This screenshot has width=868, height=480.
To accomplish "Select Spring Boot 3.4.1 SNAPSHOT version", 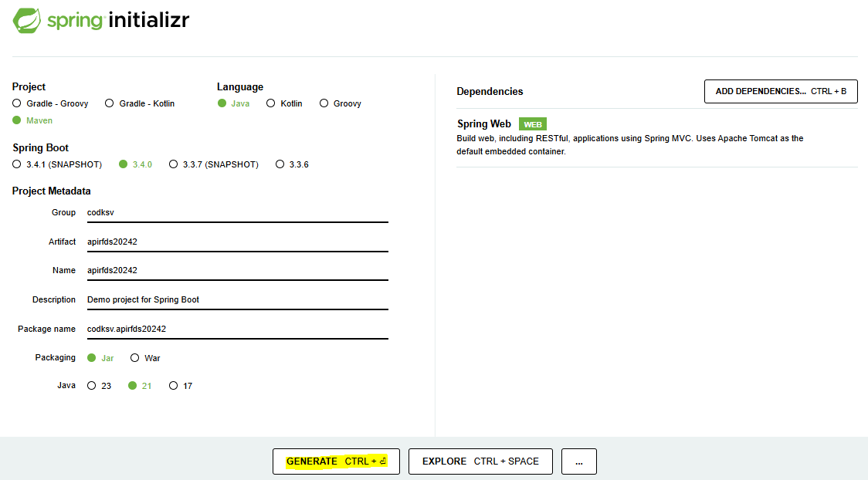I will tap(15, 164).
